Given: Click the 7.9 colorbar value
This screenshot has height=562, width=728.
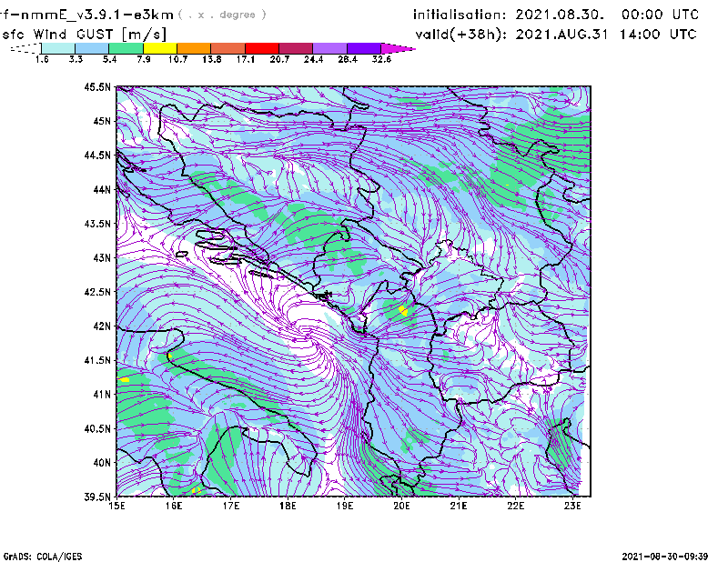Looking at the screenshot, I should 144,59.
